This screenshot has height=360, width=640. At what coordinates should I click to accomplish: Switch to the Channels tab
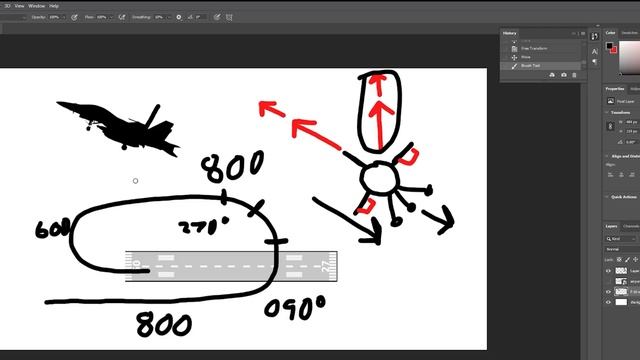pyautogui.click(x=631, y=226)
